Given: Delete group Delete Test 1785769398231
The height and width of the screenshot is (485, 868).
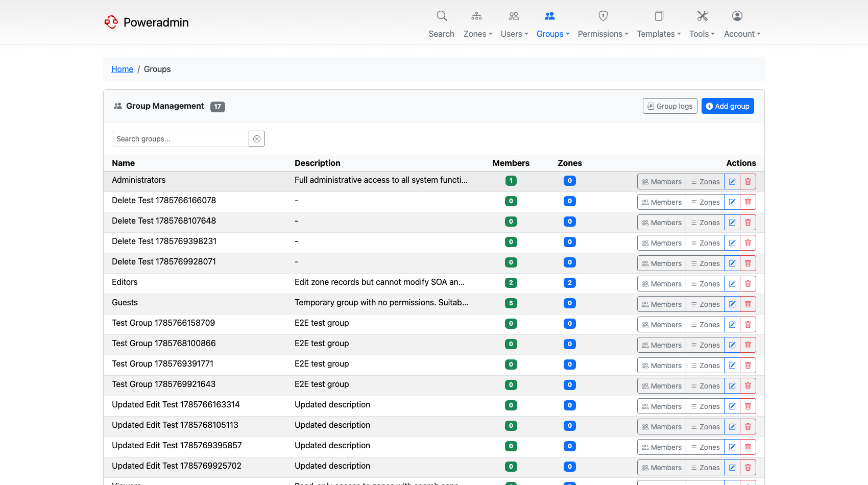Looking at the screenshot, I should (x=748, y=243).
